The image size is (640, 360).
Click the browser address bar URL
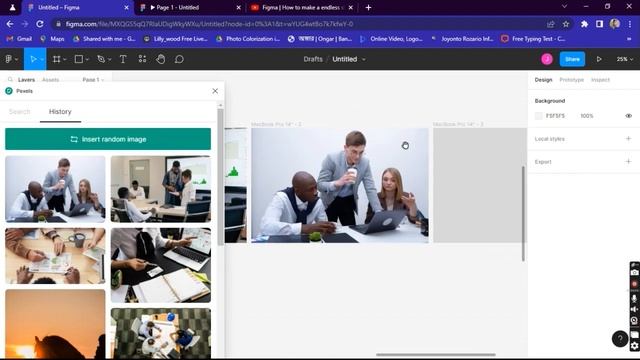(x=209, y=24)
